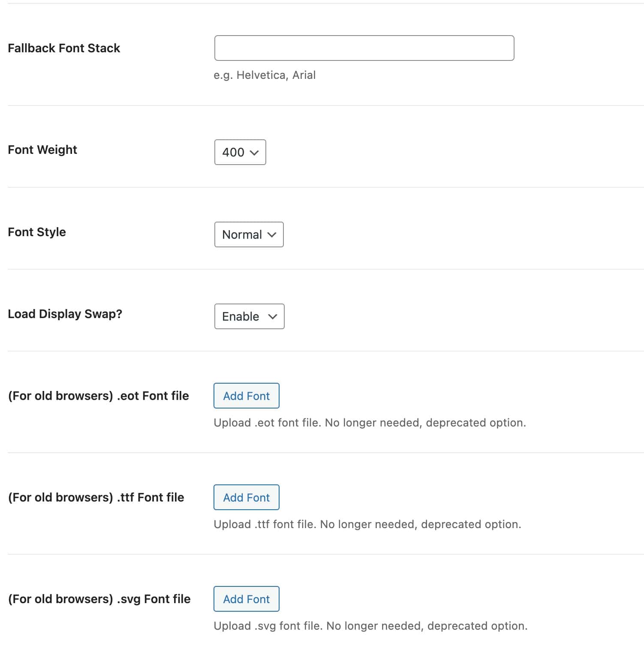Click the Font Weight label
This screenshot has width=644, height=667.
point(42,150)
